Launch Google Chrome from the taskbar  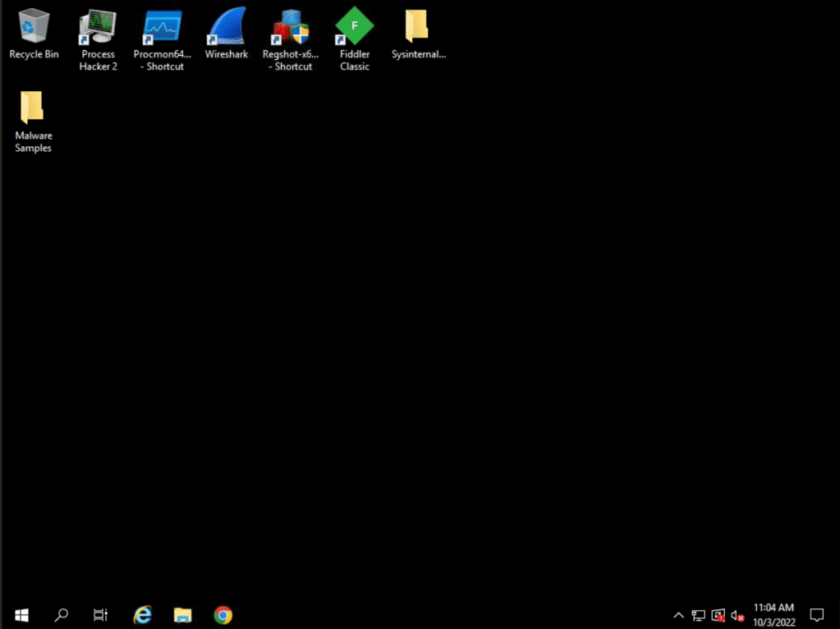(223, 614)
